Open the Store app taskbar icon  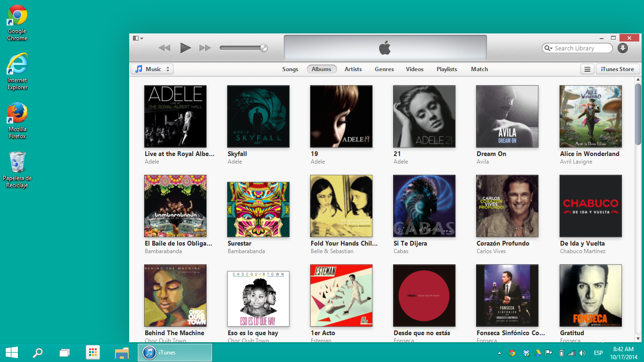click(x=93, y=353)
